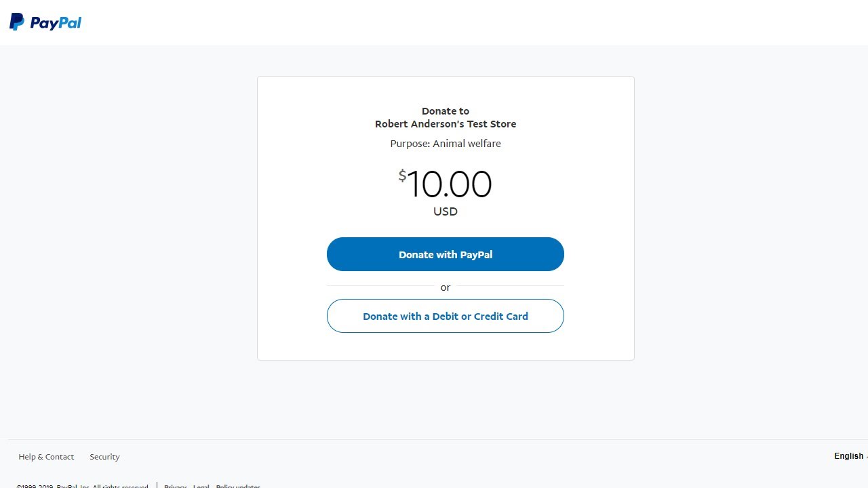Click the dollar sign beside amount

402,176
